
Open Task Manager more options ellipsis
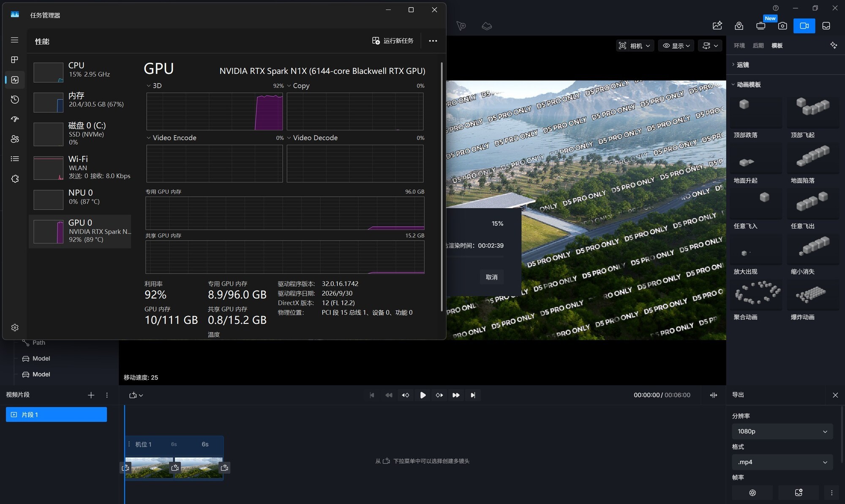click(433, 41)
